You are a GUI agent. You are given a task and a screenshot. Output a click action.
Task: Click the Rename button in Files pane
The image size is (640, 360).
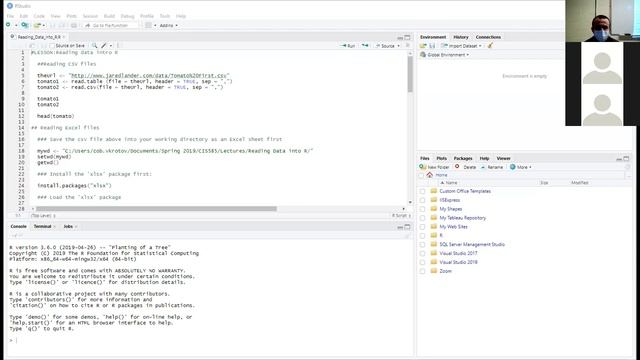pos(492,167)
